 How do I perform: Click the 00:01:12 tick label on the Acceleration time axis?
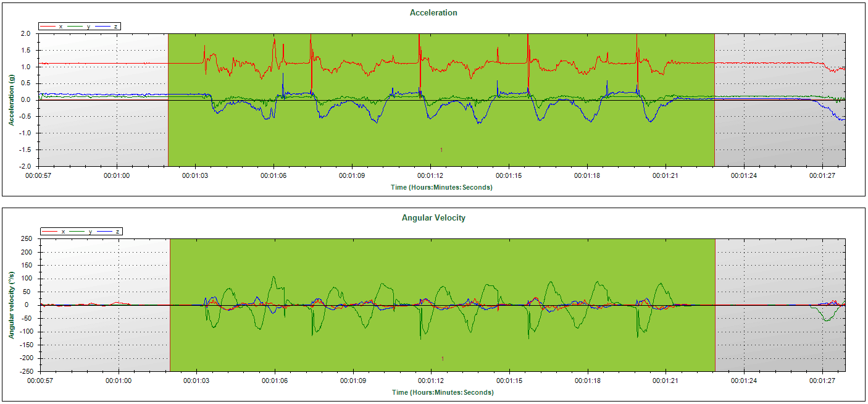point(430,176)
